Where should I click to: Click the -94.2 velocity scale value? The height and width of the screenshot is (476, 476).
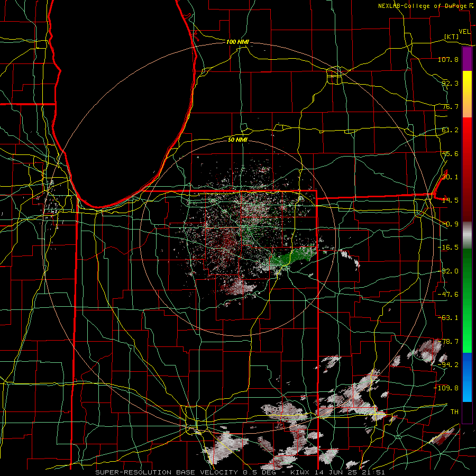pos(448,365)
